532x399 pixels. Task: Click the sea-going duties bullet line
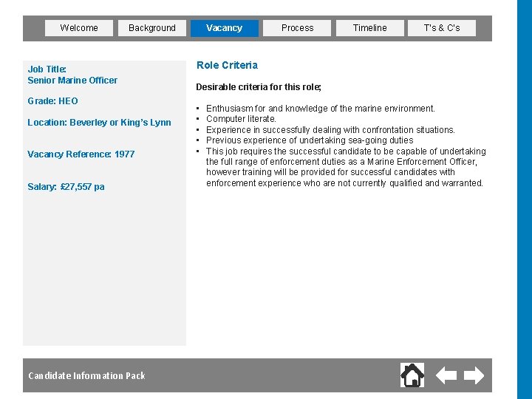pyautogui.click(x=310, y=140)
